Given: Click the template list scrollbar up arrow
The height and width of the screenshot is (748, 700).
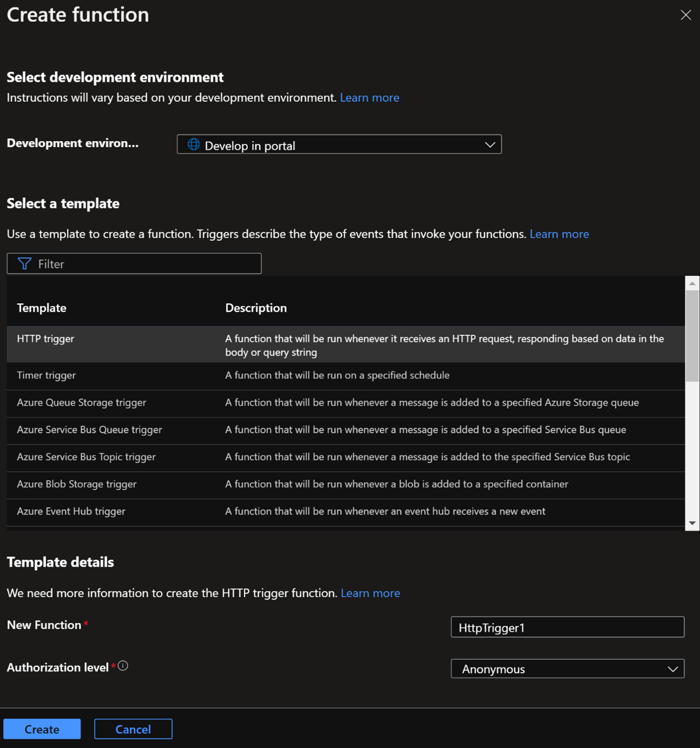Looking at the screenshot, I should [x=692, y=283].
